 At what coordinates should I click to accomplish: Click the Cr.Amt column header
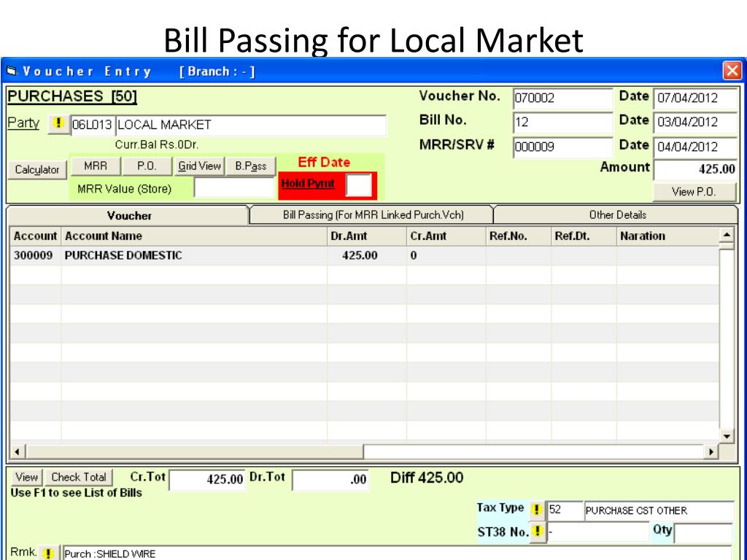click(446, 236)
